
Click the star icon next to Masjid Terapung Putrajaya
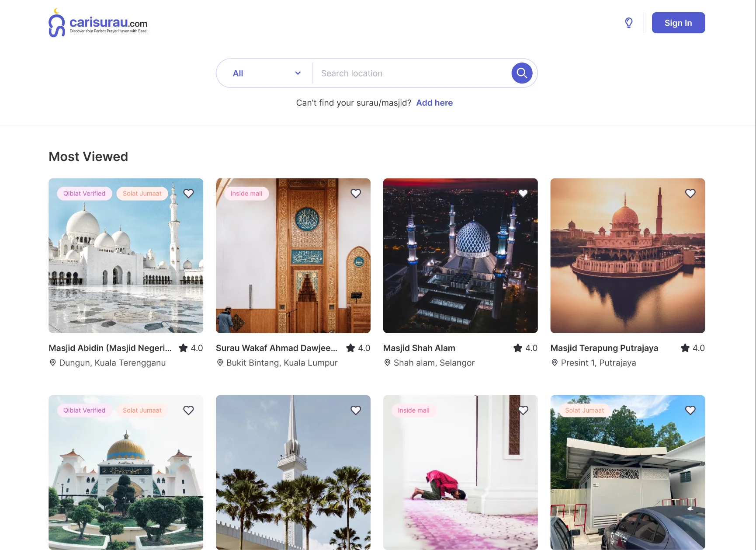(x=685, y=348)
